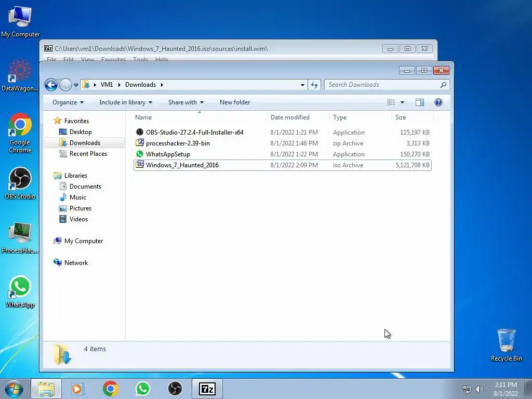532x399 pixels.
Task: Select Libraries in navigation pane
Action: pos(76,176)
